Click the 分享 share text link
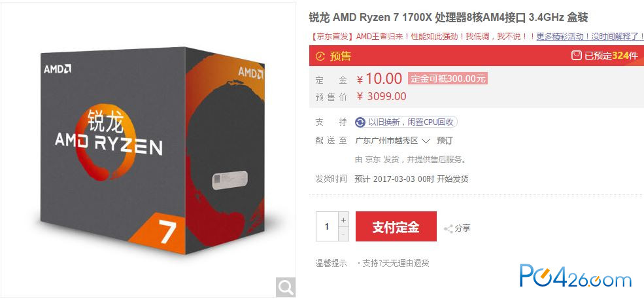 pos(462,228)
